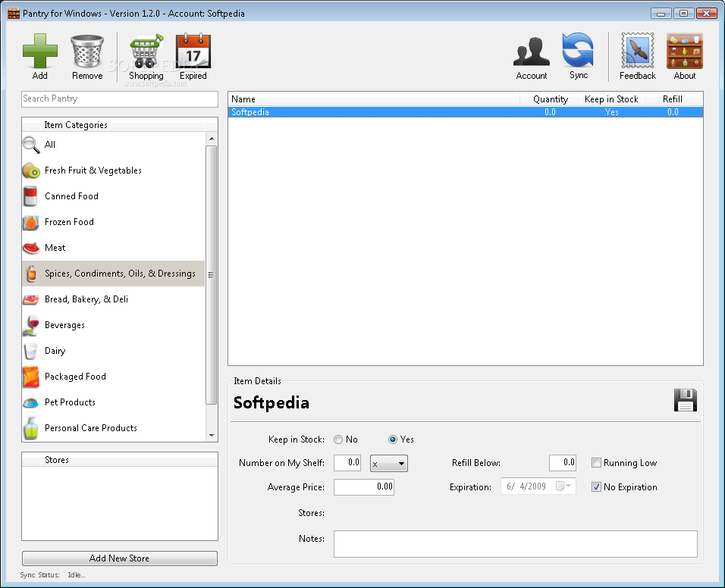Viewport: 725px width, 588px height.
Task: Select the Softpedia row in item list
Action: click(x=465, y=112)
